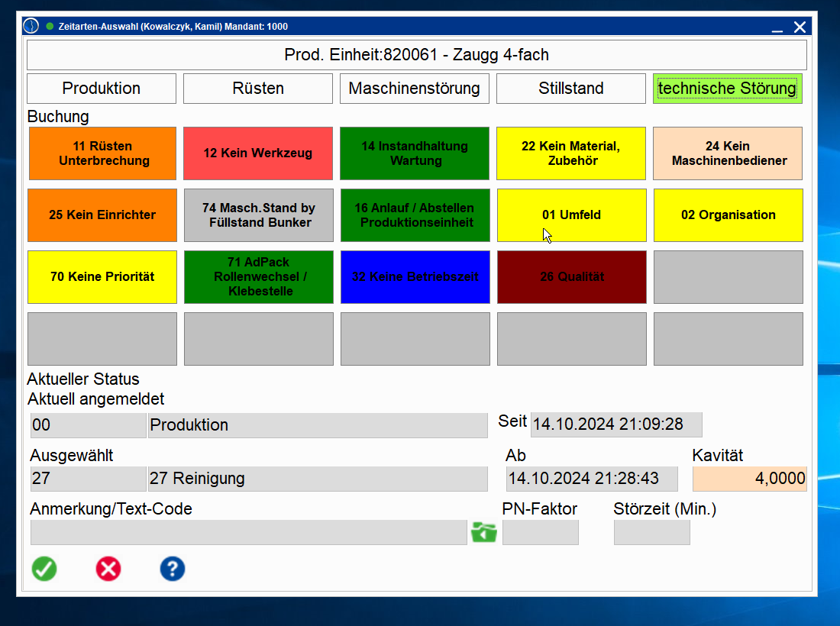This screenshot has width=840, height=626.
Task: Confirm selection with the green checkmark icon
Action: click(x=44, y=569)
